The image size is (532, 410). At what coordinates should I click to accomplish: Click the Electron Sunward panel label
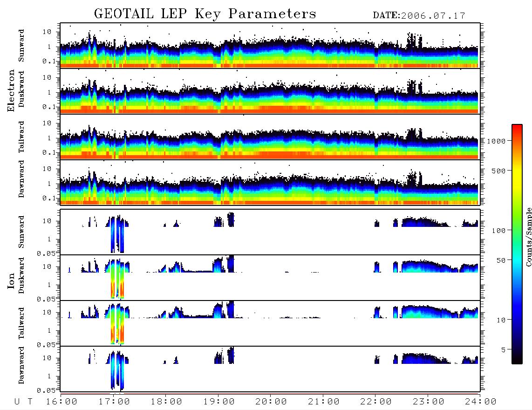point(21,46)
